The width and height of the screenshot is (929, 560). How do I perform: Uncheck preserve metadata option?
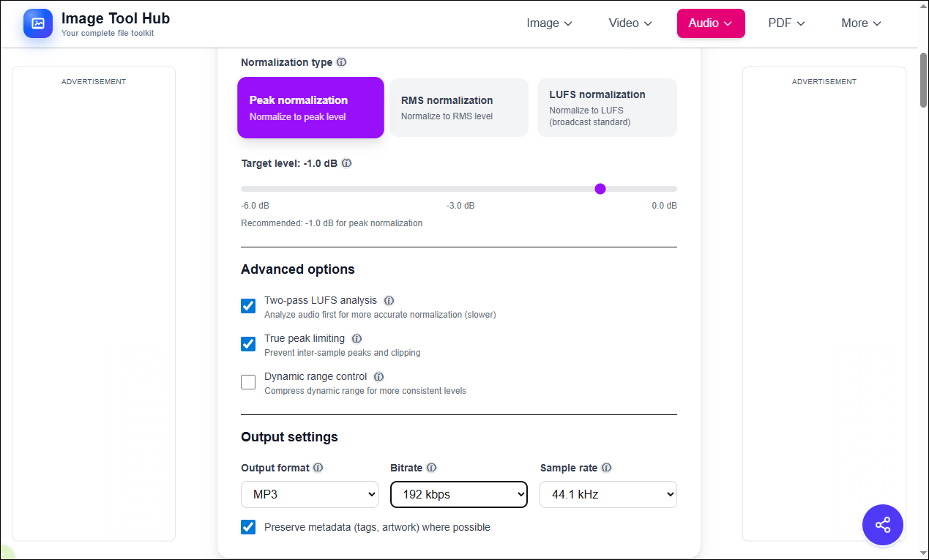coord(248,526)
